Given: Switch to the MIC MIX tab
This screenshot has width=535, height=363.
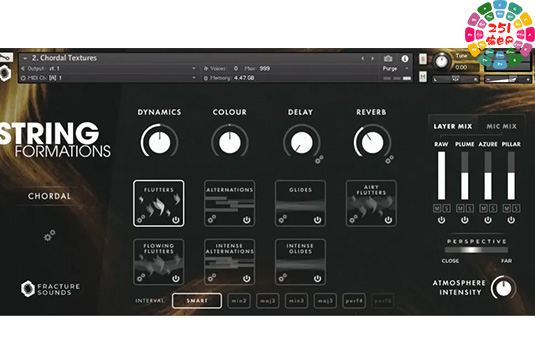Looking at the screenshot, I should pos(502,126).
